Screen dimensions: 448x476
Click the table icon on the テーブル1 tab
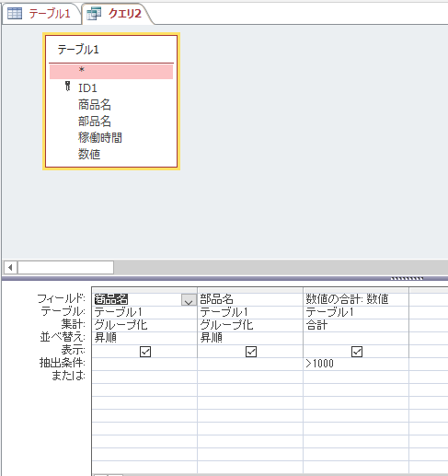(x=15, y=14)
